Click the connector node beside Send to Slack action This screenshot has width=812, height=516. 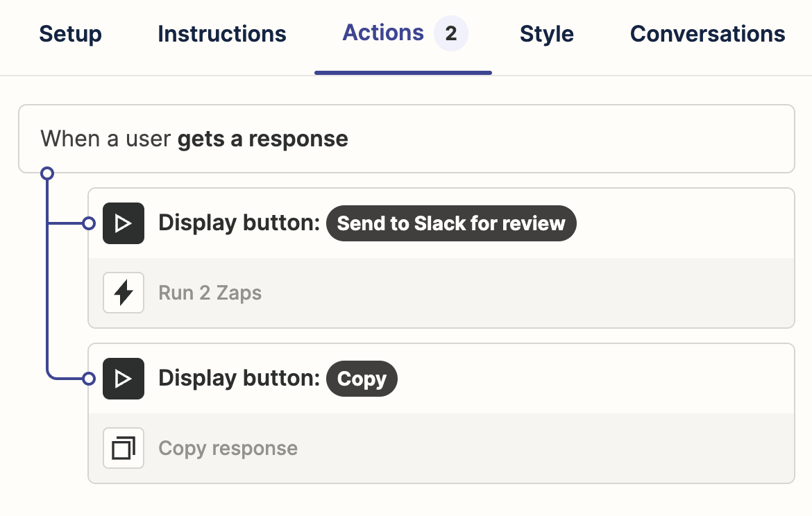click(89, 223)
